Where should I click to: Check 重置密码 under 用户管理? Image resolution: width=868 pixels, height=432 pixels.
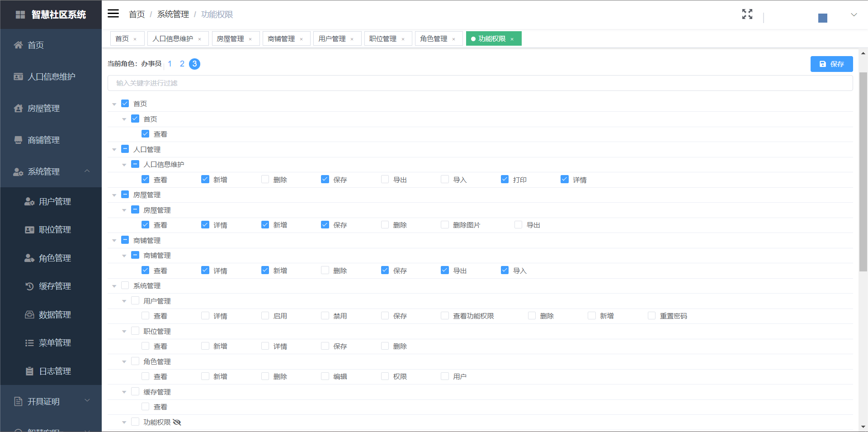(651, 315)
